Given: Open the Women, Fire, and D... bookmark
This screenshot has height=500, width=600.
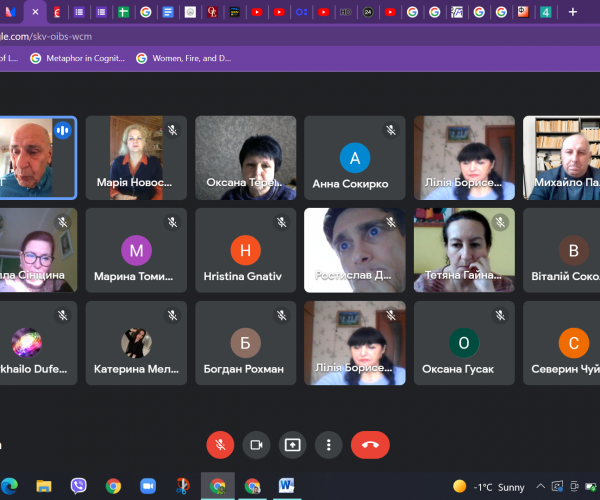Looking at the screenshot, I should [184, 58].
